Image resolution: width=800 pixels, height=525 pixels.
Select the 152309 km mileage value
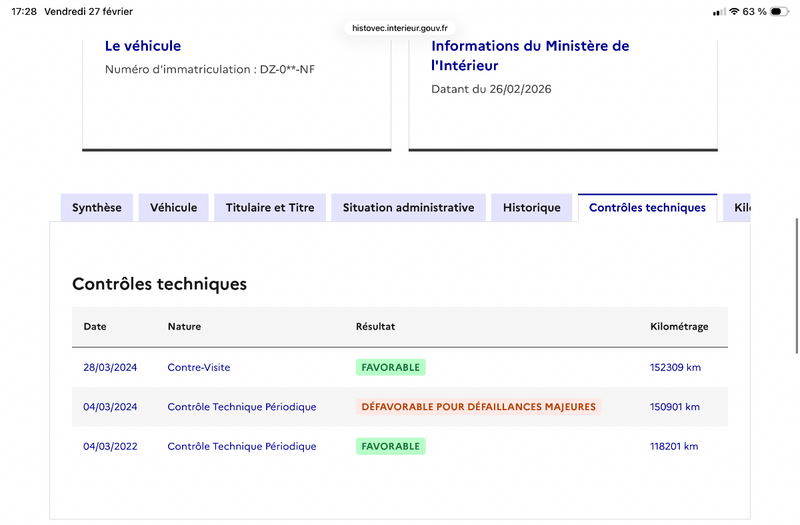tap(675, 367)
